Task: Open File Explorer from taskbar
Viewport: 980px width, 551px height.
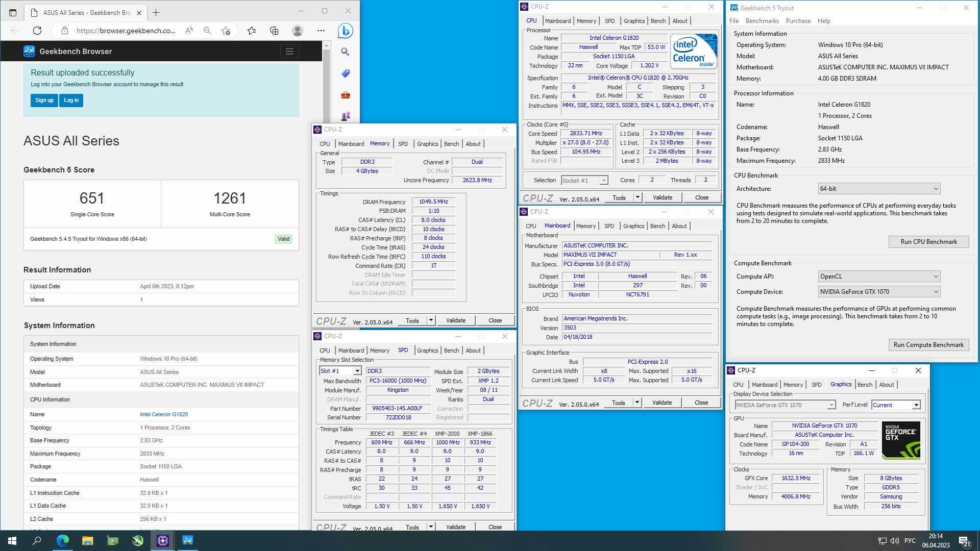Action: pyautogui.click(x=87, y=541)
